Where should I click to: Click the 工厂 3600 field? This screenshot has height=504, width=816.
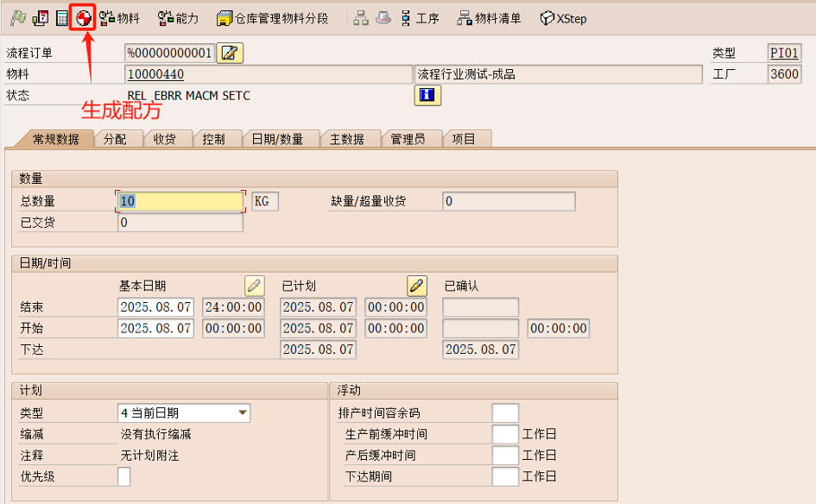coord(784,74)
